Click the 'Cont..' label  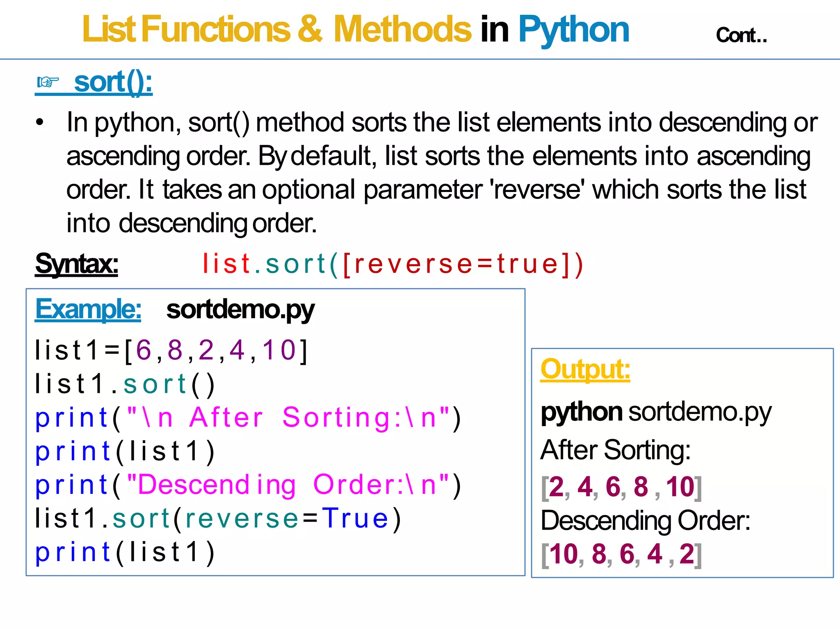(741, 35)
